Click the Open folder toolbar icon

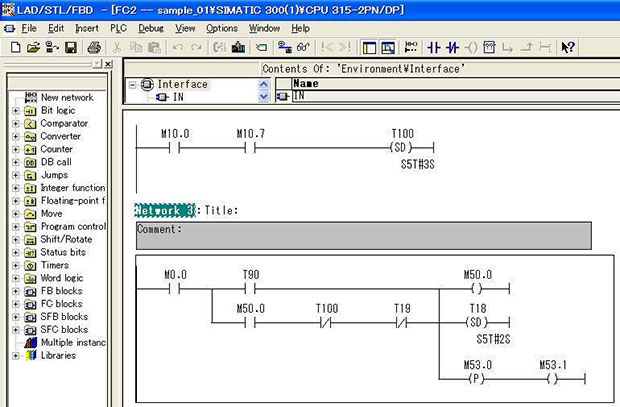[32, 47]
